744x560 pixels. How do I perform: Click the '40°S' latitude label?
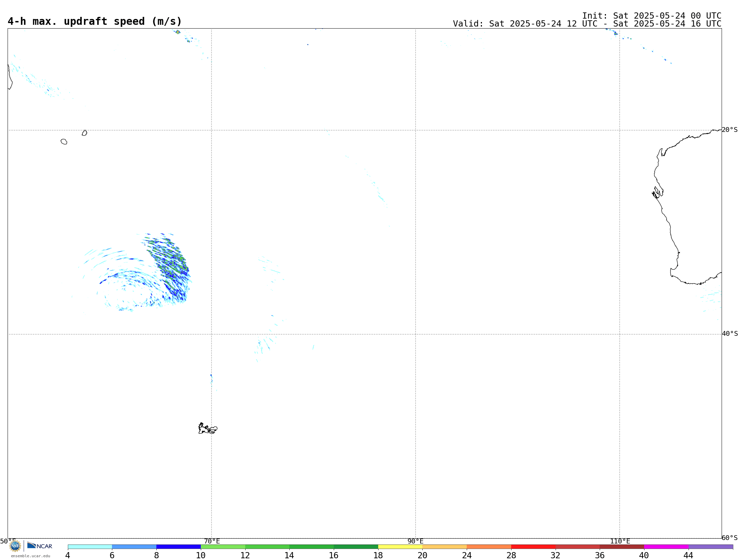[x=730, y=333]
